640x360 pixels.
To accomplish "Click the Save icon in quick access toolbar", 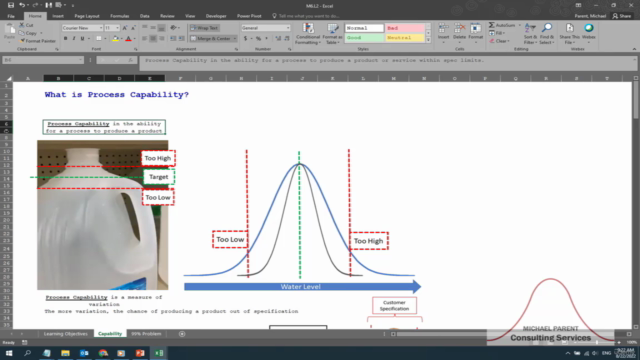I will point(11,5).
